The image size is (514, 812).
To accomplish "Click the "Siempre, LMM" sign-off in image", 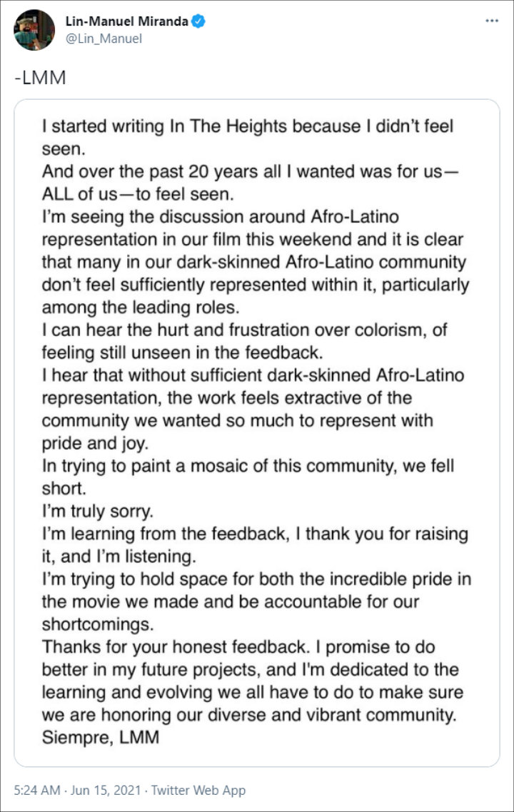I will [x=101, y=738].
